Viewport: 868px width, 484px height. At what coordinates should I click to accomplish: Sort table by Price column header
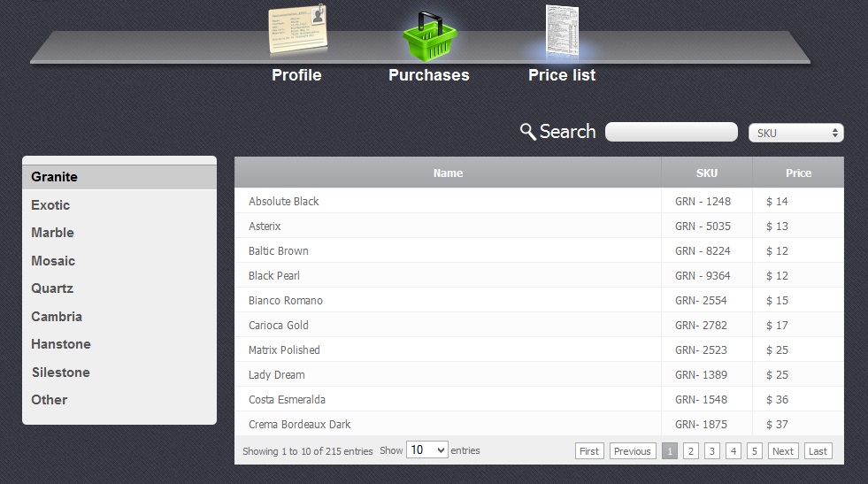(798, 173)
